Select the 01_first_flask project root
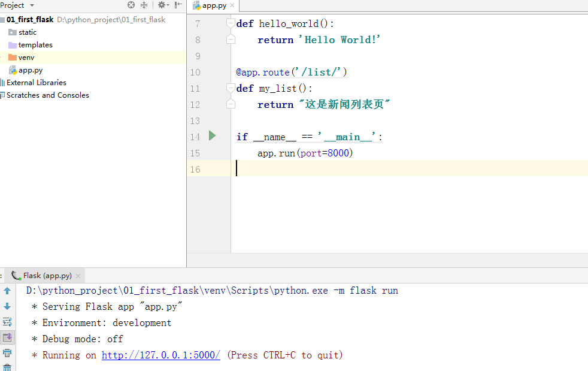The height and width of the screenshot is (371, 588). click(x=30, y=20)
